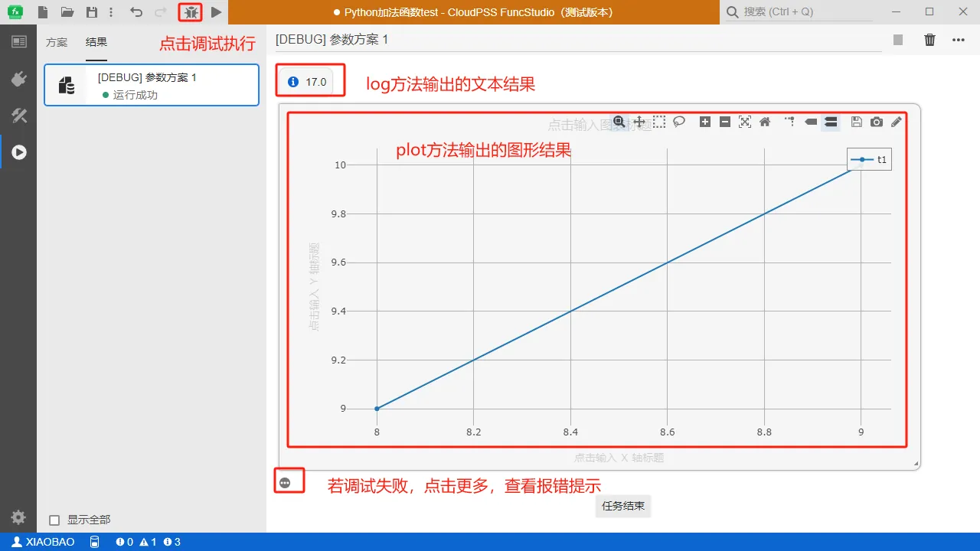The image size is (980, 551).
Task: Click the warning count 1 in status bar
Action: point(148,542)
